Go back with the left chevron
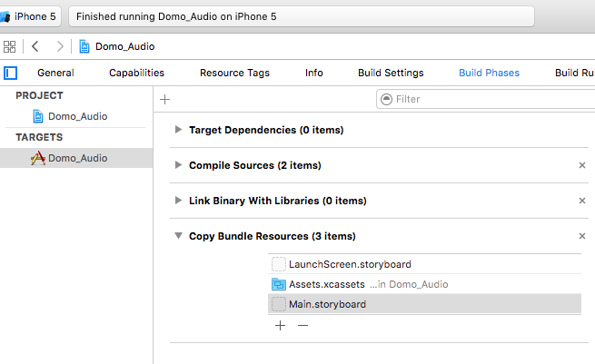The image size is (595, 364). click(x=35, y=46)
